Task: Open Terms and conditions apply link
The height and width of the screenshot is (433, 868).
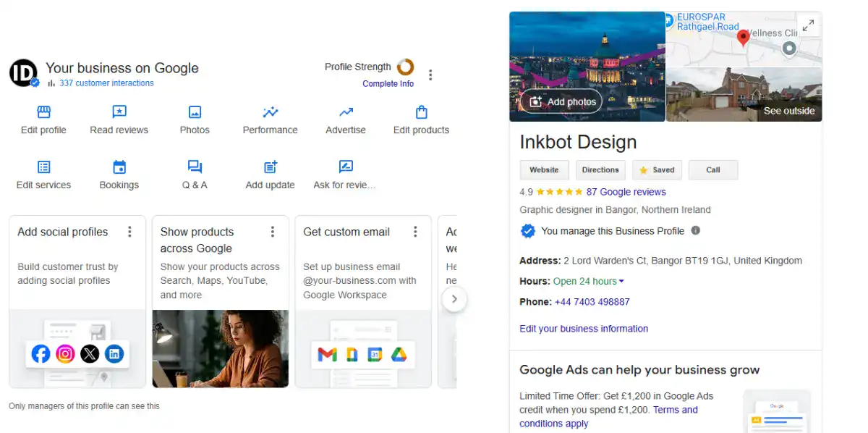Action: (608, 416)
